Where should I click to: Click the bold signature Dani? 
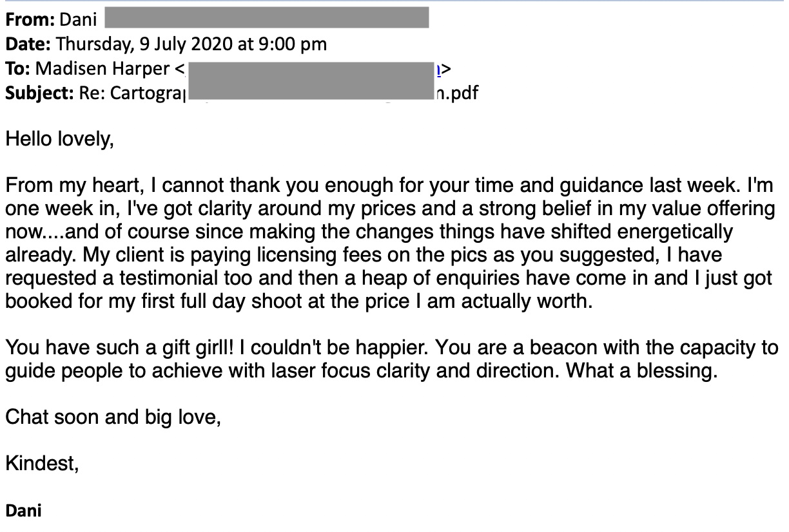(23, 511)
